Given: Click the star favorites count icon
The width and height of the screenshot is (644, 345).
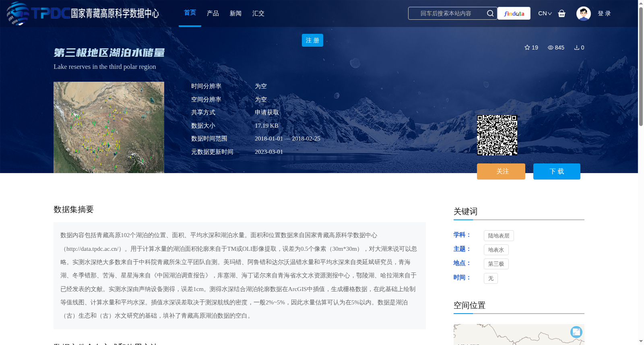Looking at the screenshot, I should coord(527,48).
